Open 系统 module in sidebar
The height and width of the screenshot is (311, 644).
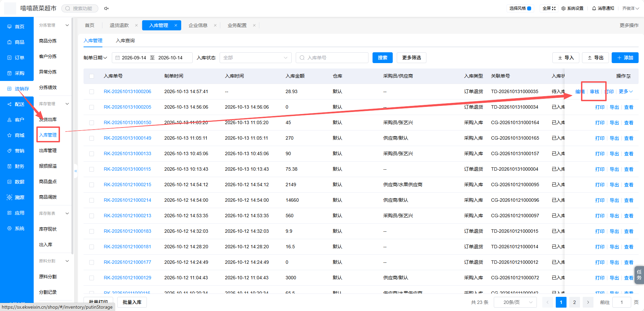click(x=16, y=228)
